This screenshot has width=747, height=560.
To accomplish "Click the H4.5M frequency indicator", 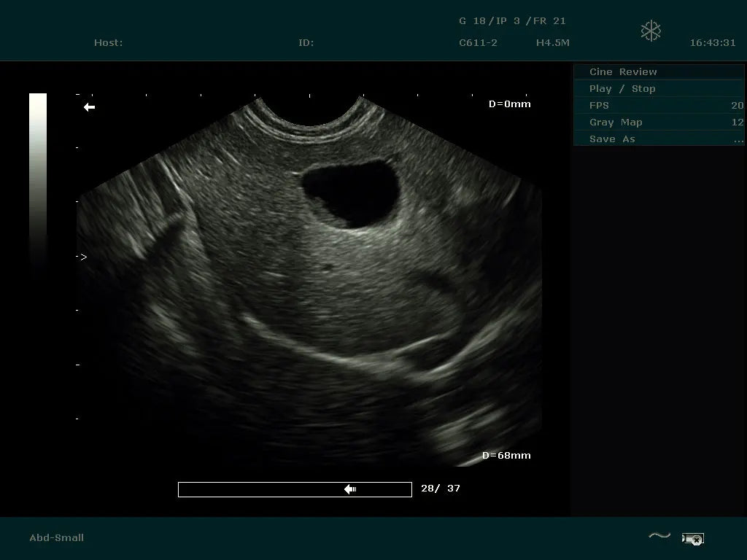I will 552,42.
